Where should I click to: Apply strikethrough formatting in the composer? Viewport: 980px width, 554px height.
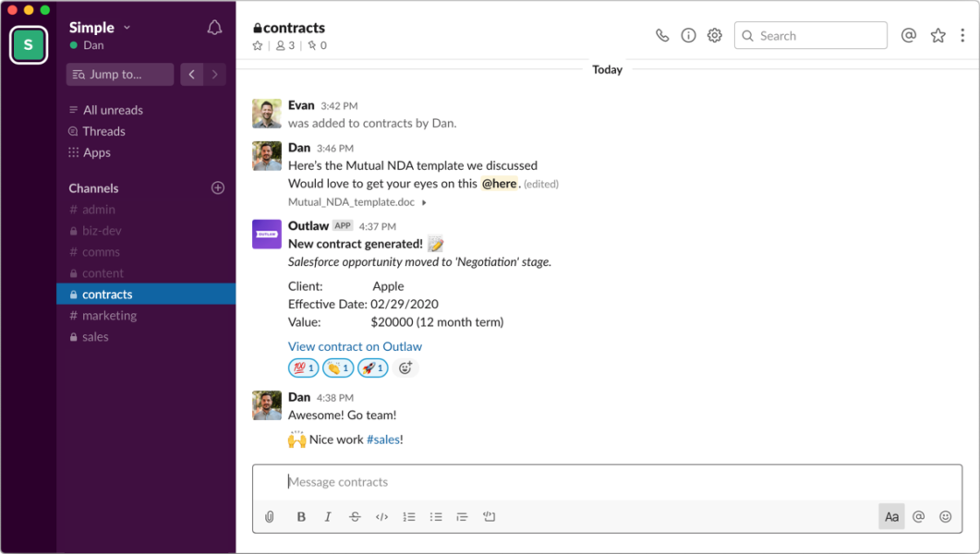coord(355,516)
